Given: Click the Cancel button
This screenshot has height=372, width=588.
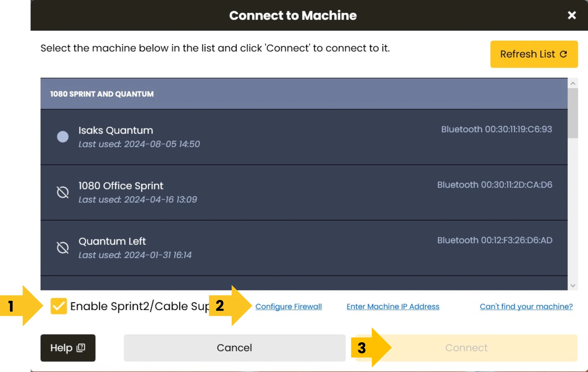Looking at the screenshot, I should (x=235, y=348).
